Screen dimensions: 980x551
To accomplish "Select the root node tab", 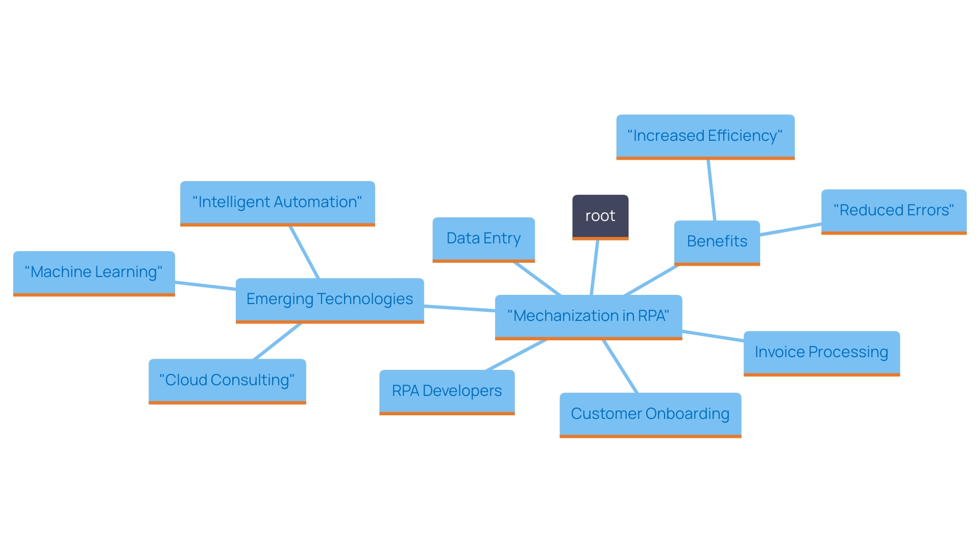I will (x=600, y=215).
